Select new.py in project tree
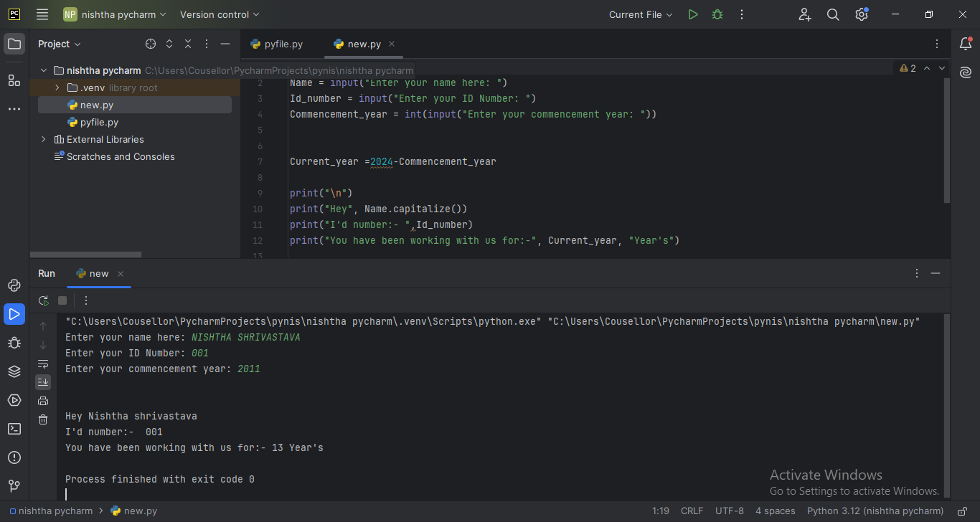 (135, 105)
